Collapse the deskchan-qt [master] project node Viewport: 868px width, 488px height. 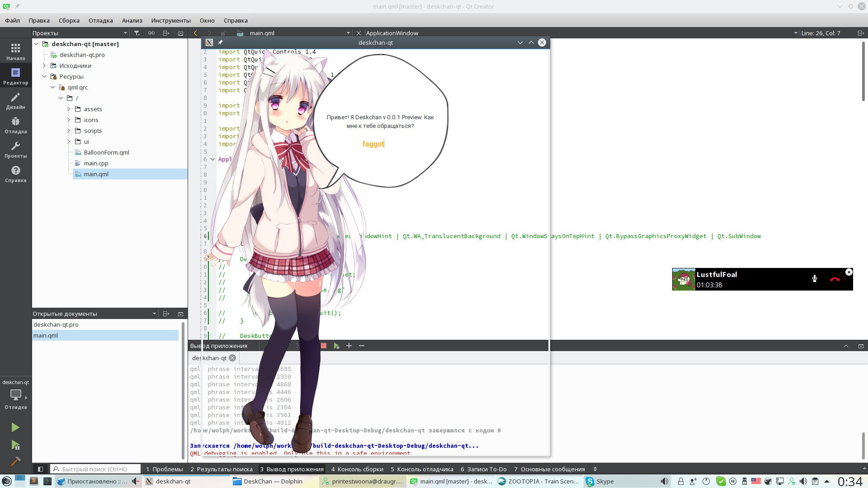pos(37,44)
